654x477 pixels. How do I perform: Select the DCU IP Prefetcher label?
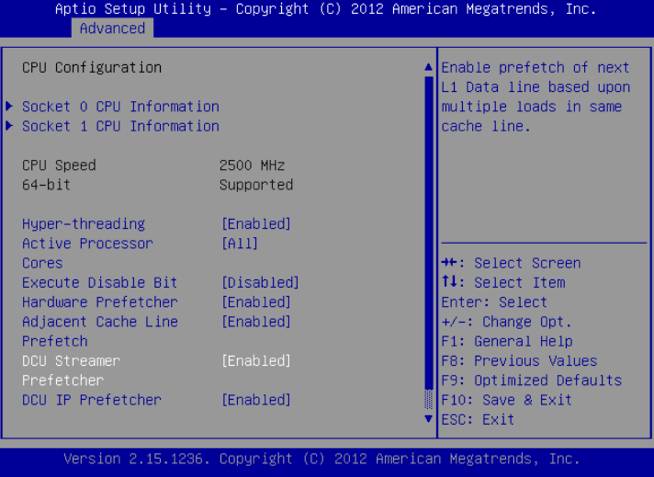(92, 400)
